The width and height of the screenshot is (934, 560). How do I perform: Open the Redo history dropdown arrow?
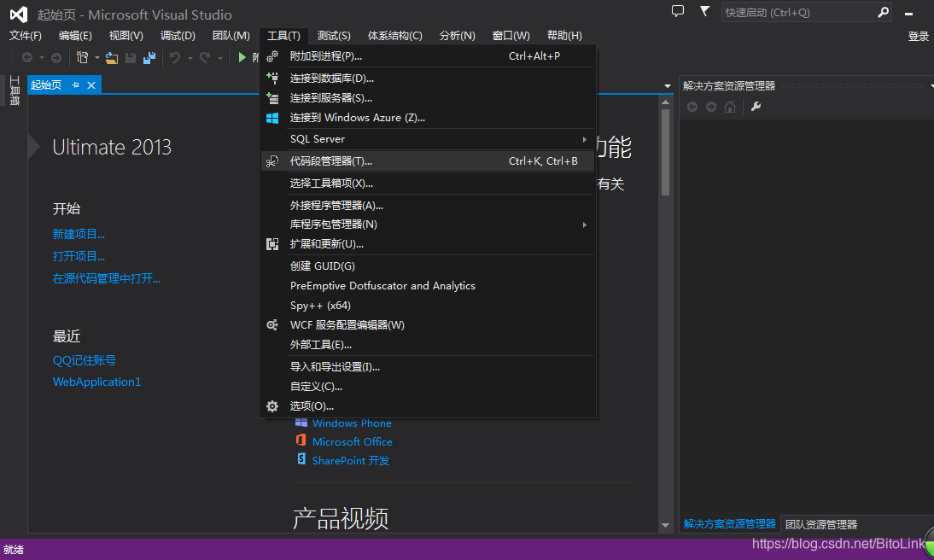point(219,58)
